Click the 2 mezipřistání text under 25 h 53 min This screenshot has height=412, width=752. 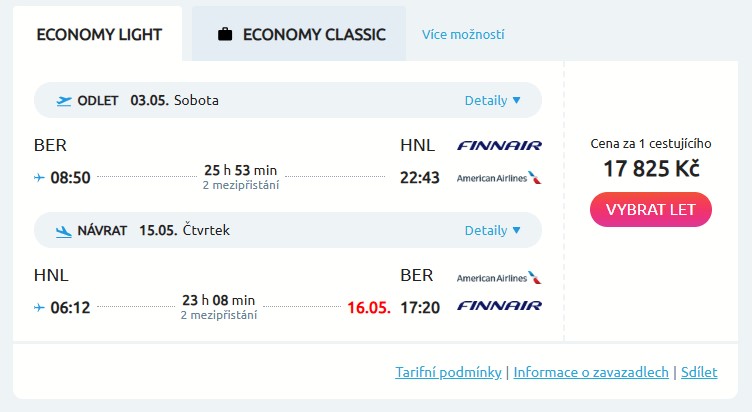click(240, 185)
